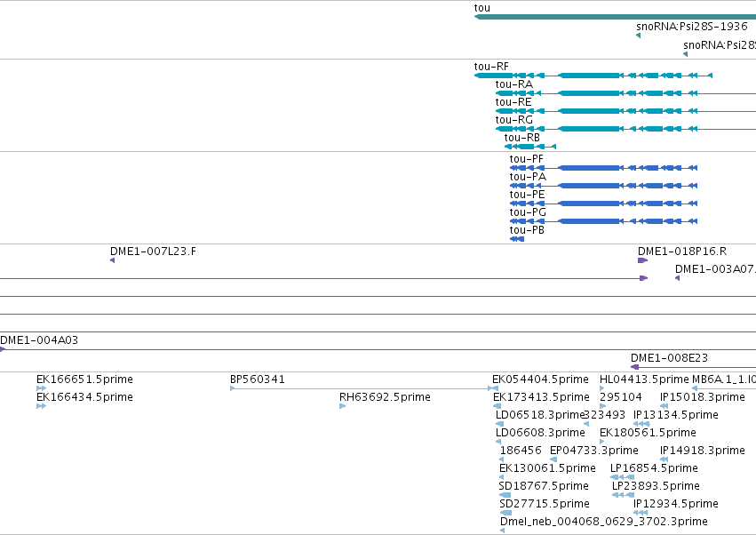The height and width of the screenshot is (535, 756).
Task: Open the SD18767.5prime label
Action: tap(544, 487)
